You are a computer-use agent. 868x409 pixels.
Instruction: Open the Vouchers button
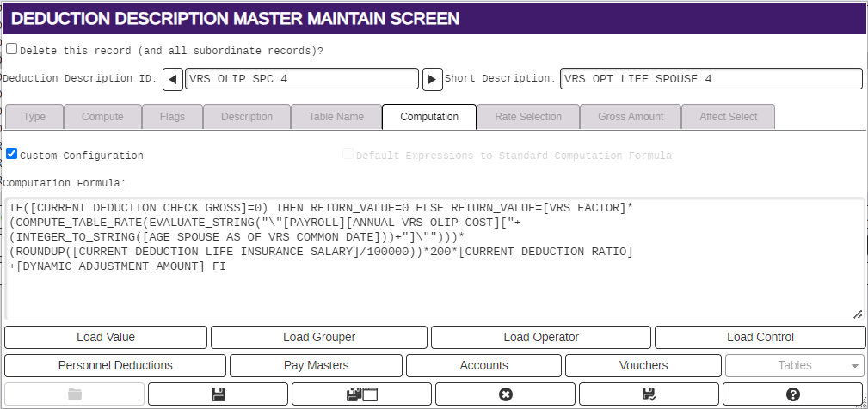643,365
